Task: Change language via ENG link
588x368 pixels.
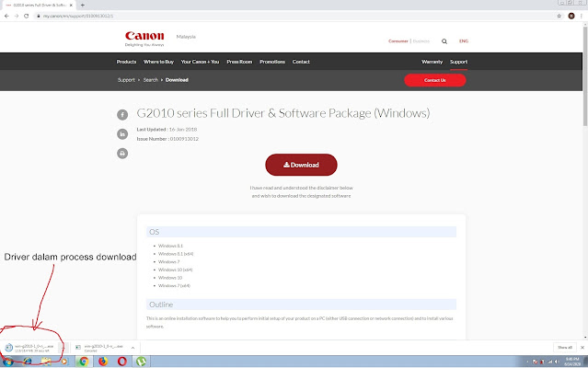Action: click(x=464, y=41)
